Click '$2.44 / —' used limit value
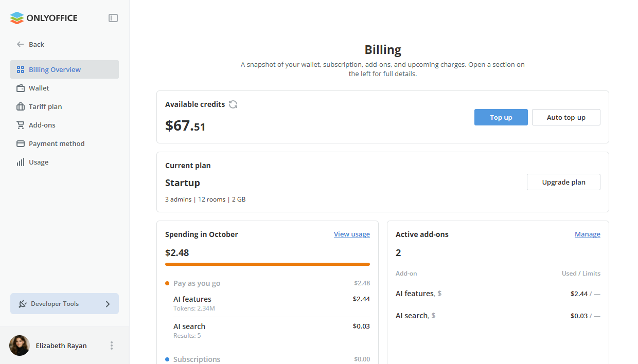 click(586, 294)
